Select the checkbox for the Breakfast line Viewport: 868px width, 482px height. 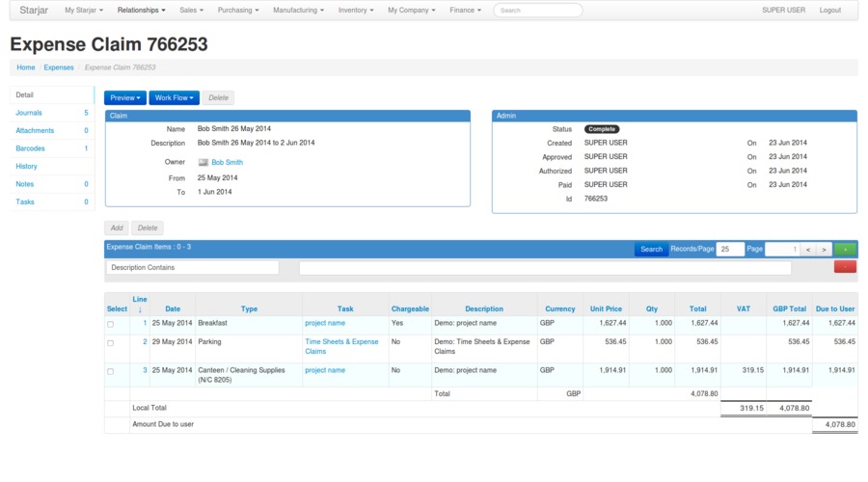[111, 324]
